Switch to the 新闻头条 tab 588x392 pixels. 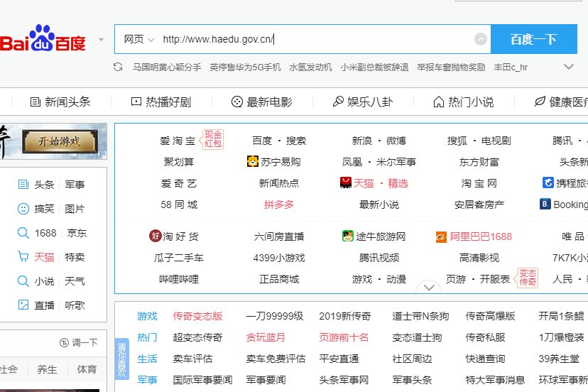pyautogui.click(x=60, y=102)
